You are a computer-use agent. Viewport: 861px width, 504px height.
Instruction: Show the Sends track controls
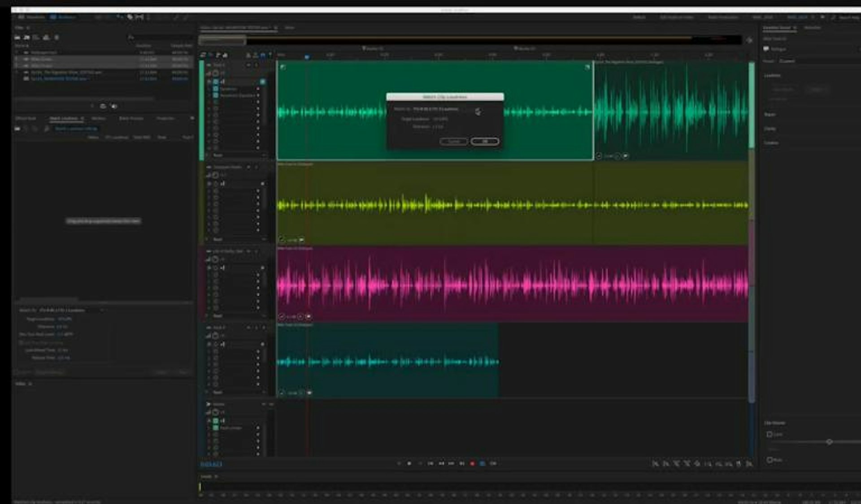click(x=218, y=55)
